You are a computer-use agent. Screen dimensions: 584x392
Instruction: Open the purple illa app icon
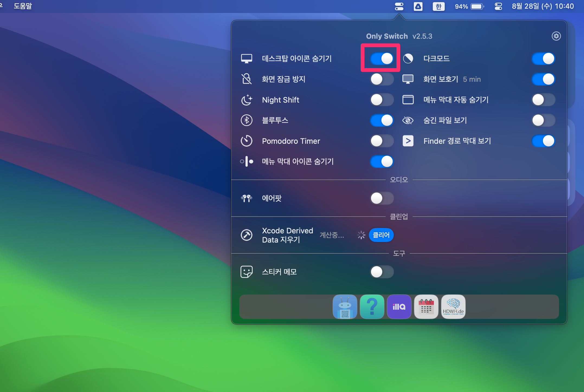coord(399,307)
